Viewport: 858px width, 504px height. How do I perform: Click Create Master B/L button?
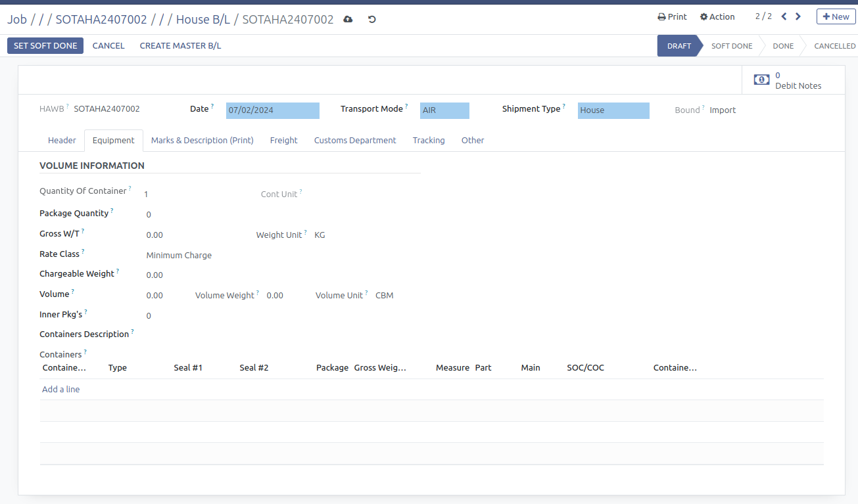coord(180,45)
